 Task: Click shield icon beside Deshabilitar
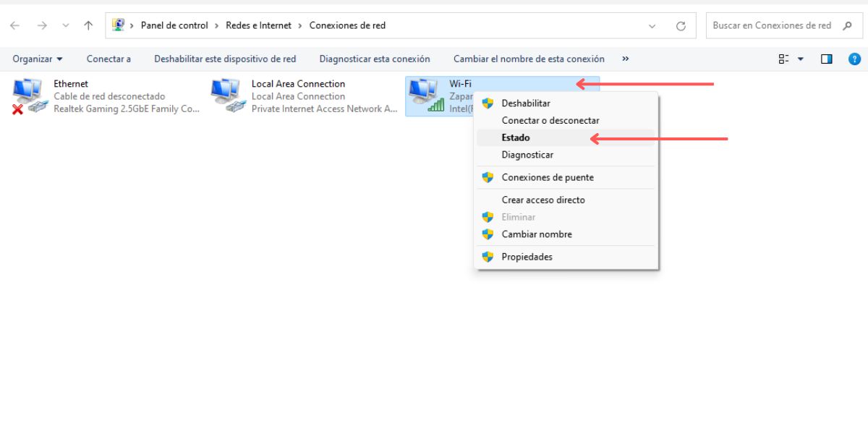pos(488,103)
